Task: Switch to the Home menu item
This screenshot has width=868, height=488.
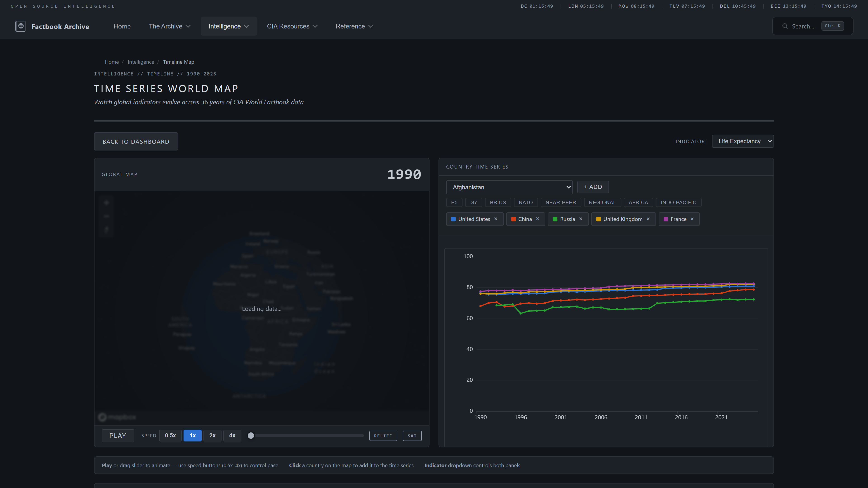Action: click(x=122, y=26)
